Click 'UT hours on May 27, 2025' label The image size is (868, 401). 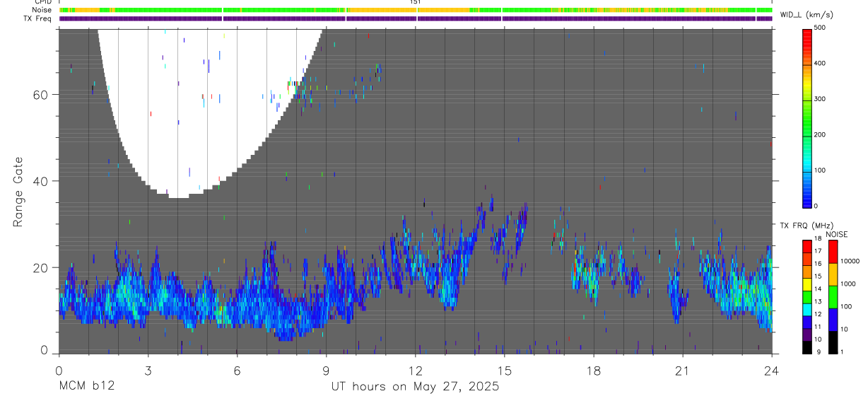tap(416, 386)
